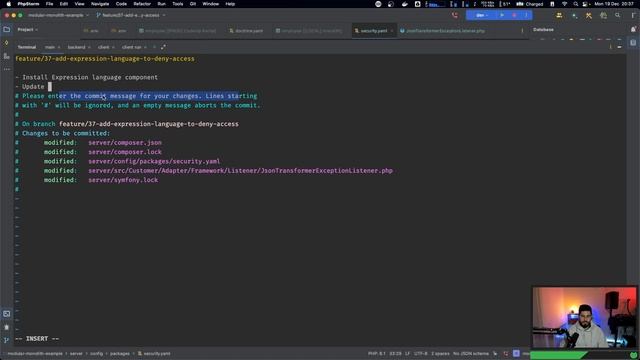Open the macOS date and time clock
Image resolution: width=640 pixels, height=360 pixels.
tap(614, 4)
